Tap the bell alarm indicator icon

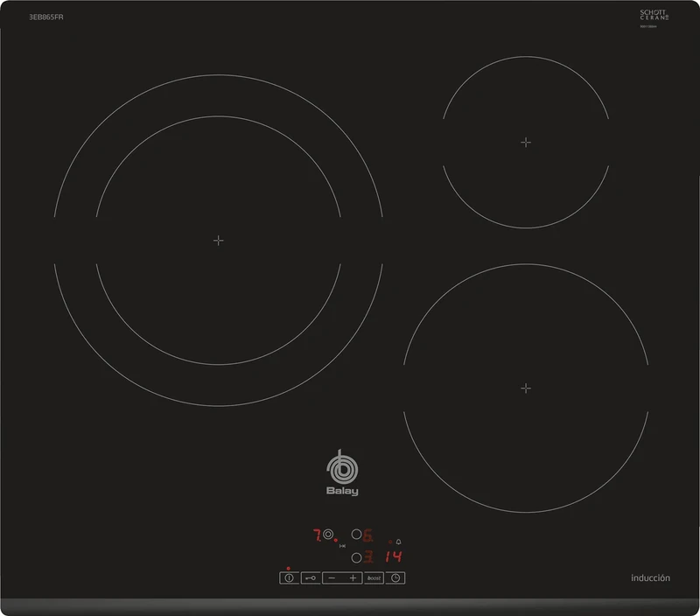point(399,542)
